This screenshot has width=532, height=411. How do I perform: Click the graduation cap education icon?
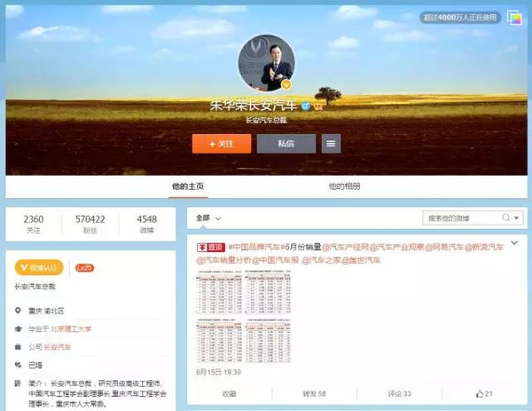(x=18, y=328)
